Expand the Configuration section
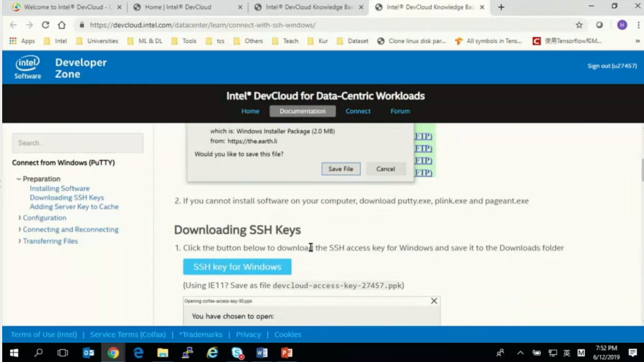 coord(19,218)
